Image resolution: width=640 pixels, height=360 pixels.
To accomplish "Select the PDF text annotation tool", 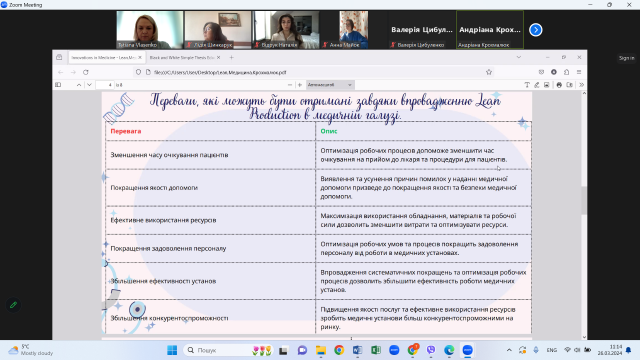I will click(527, 85).
